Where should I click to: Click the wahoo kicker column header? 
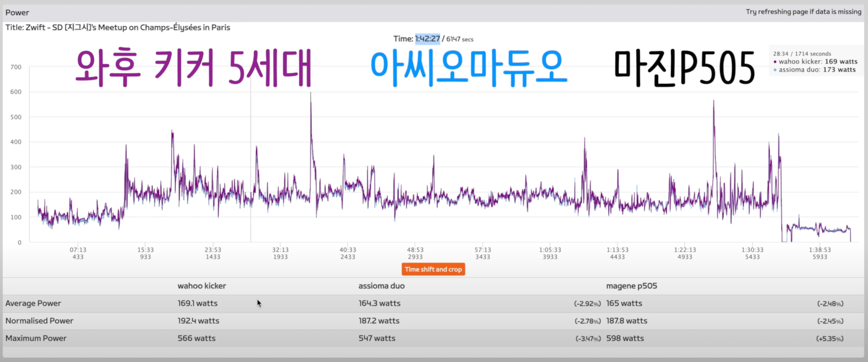coord(202,286)
